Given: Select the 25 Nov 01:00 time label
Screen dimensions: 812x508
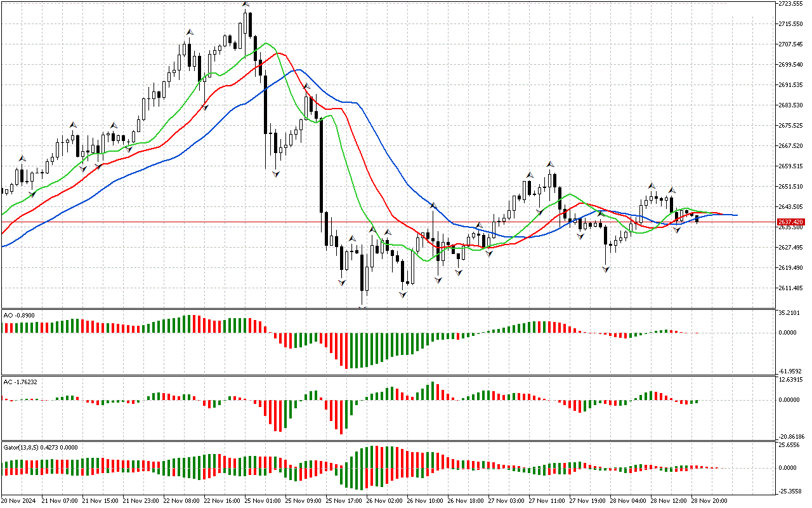Looking at the screenshot, I should 263,501.
